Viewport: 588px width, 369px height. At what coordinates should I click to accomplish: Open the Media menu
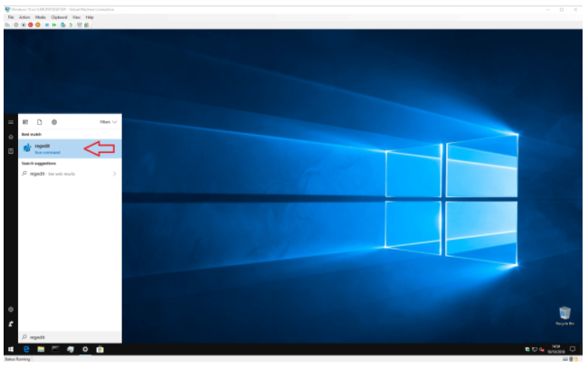tap(40, 17)
